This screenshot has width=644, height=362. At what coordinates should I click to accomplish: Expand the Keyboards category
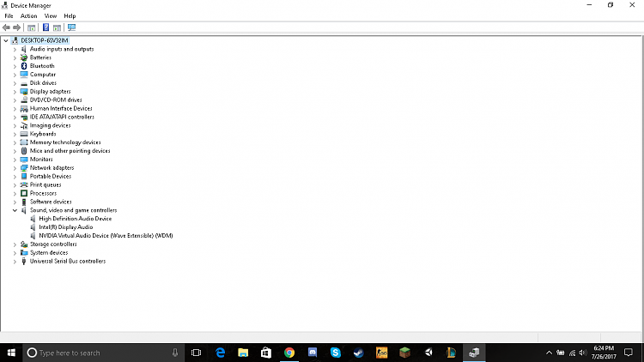(15, 134)
